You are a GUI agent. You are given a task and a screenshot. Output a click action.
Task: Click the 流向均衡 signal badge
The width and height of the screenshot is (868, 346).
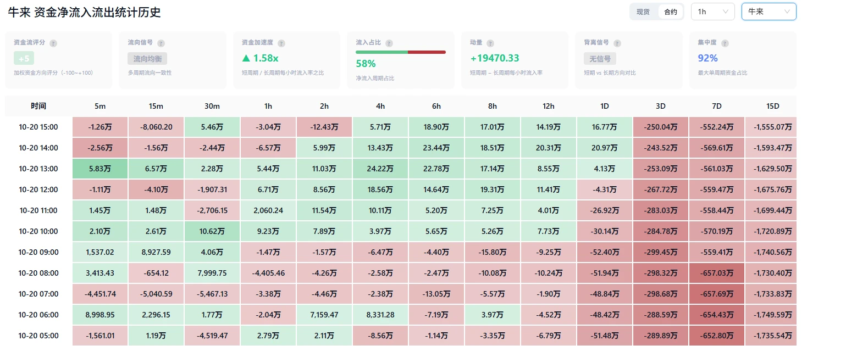(x=147, y=59)
